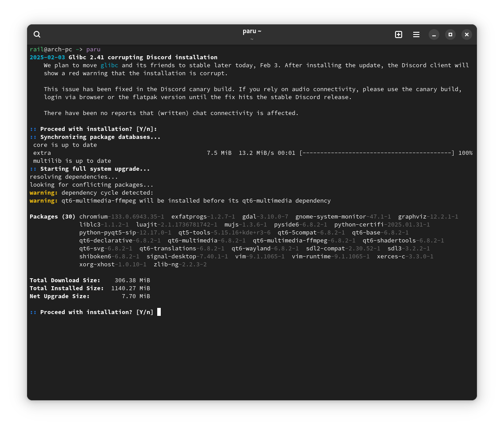Click the graphviz package entry
Viewport: 504px width, 430px height.
tap(428, 216)
